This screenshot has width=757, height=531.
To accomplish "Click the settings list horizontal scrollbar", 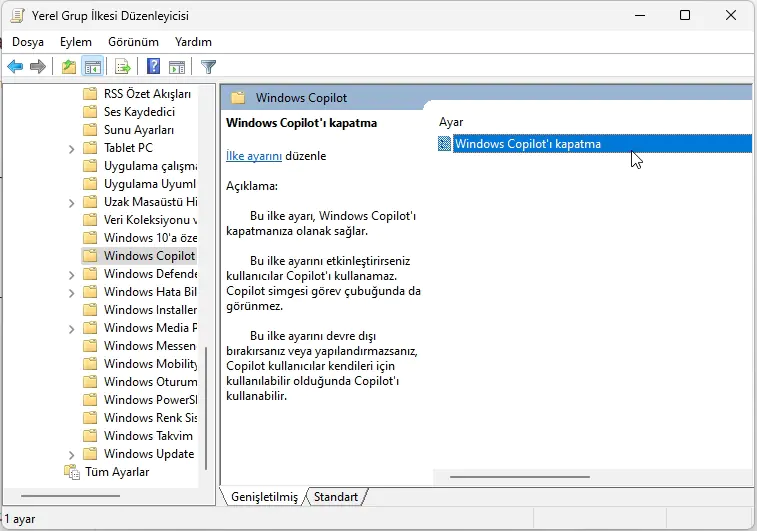I will pos(520,476).
